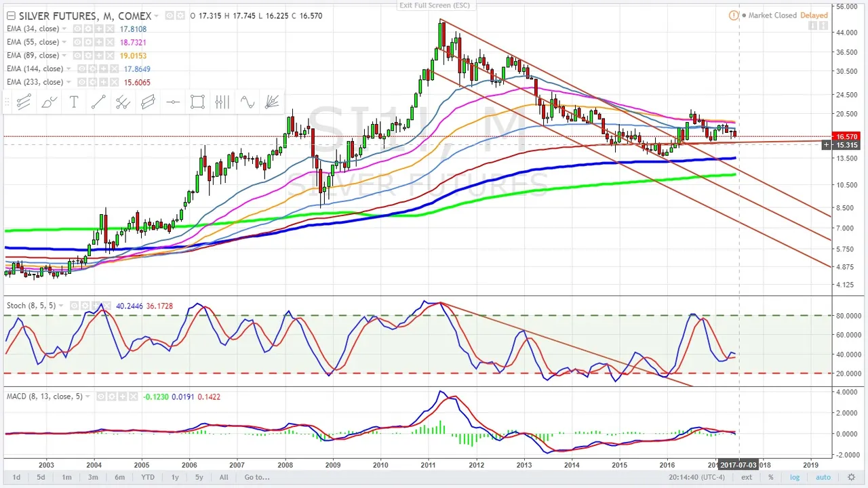Hide the EMA (55, close) line
868x488 pixels.
click(77, 42)
